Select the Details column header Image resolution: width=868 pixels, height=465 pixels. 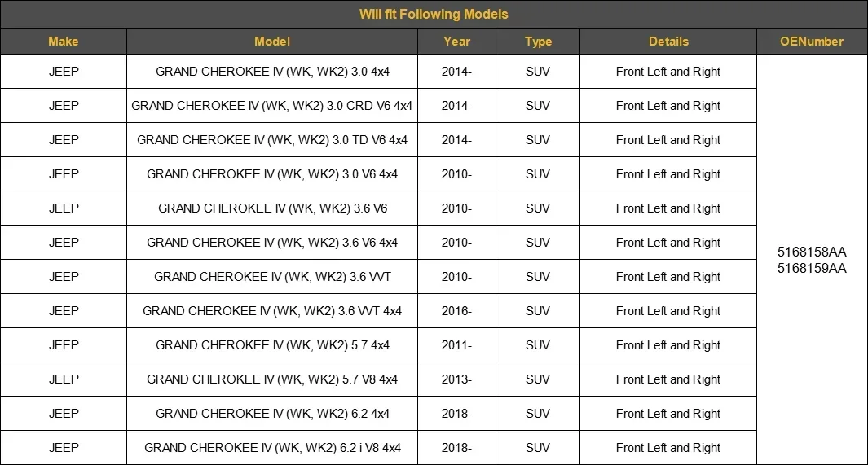pos(668,42)
